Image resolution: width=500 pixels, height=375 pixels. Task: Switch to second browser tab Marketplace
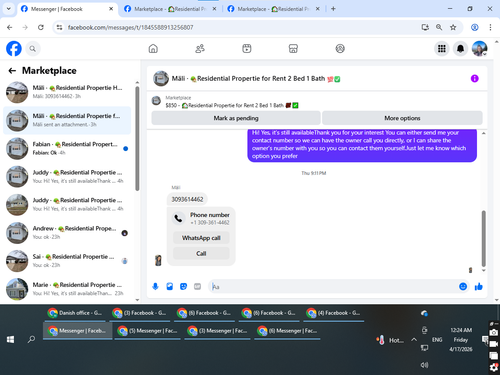point(170,9)
